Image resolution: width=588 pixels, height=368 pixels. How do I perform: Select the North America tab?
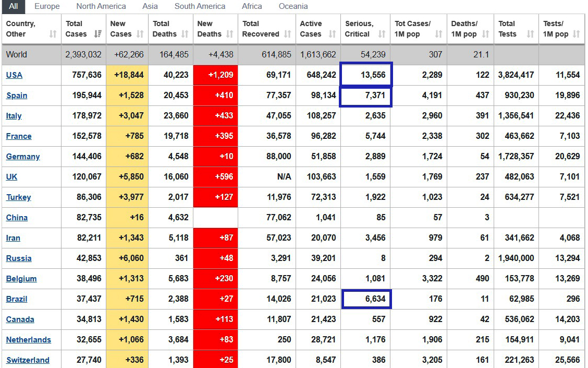click(101, 6)
